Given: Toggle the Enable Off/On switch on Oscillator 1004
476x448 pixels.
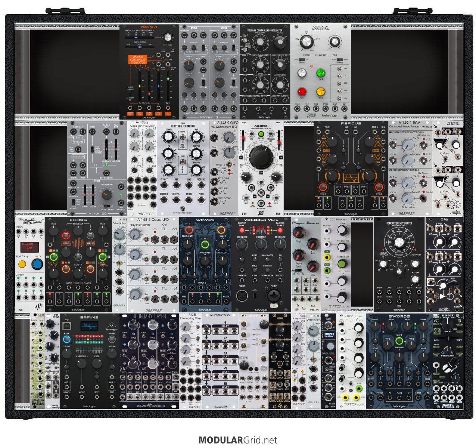Looking at the screenshot, I should tap(302, 60).
